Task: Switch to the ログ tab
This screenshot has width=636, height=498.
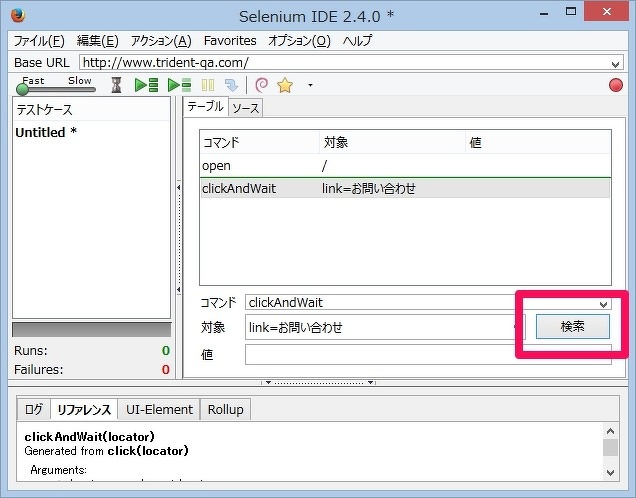Action: coord(34,410)
